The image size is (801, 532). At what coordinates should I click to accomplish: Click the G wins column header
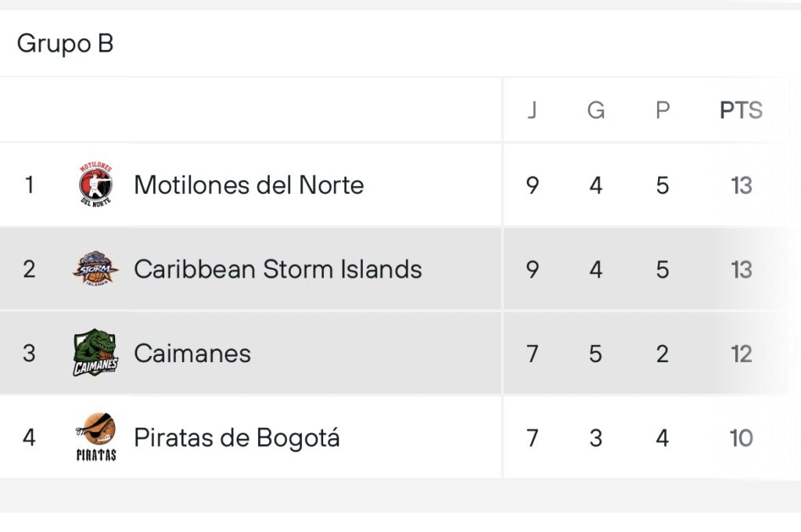coord(596,110)
